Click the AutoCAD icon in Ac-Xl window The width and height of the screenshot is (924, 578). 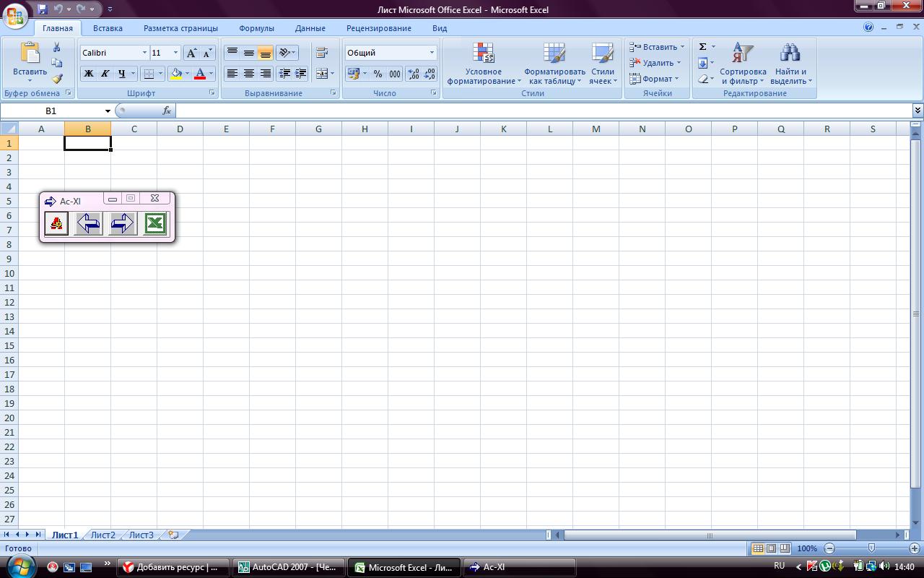56,224
